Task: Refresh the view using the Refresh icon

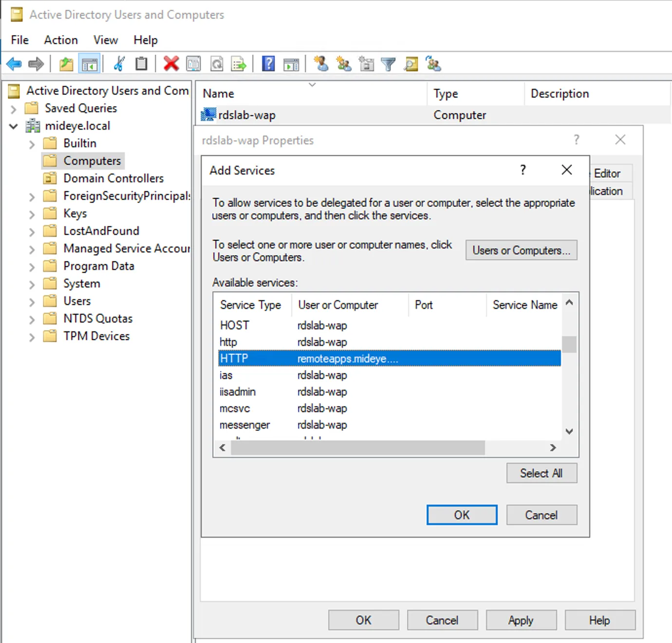Action: tap(217, 64)
